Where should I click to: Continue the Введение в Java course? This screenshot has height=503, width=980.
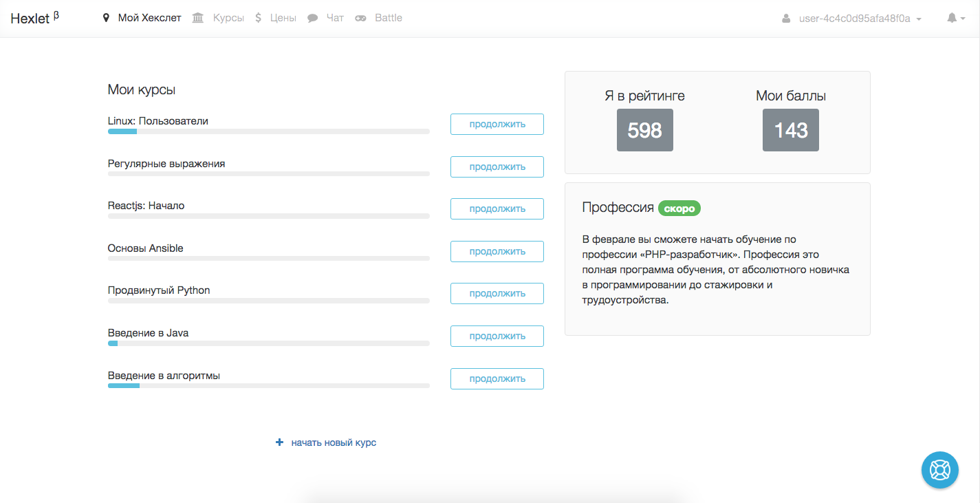click(497, 336)
